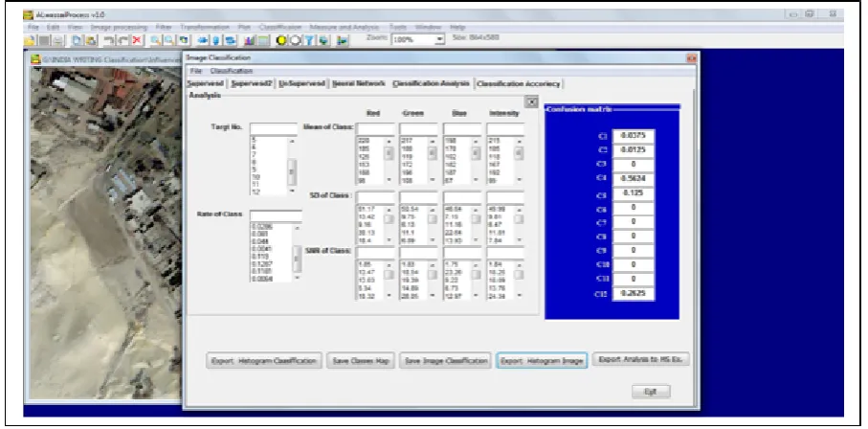The width and height of the screenshot is (868, 429).
Task: Click the Export Histogram Image button
Action: (542, 360)
